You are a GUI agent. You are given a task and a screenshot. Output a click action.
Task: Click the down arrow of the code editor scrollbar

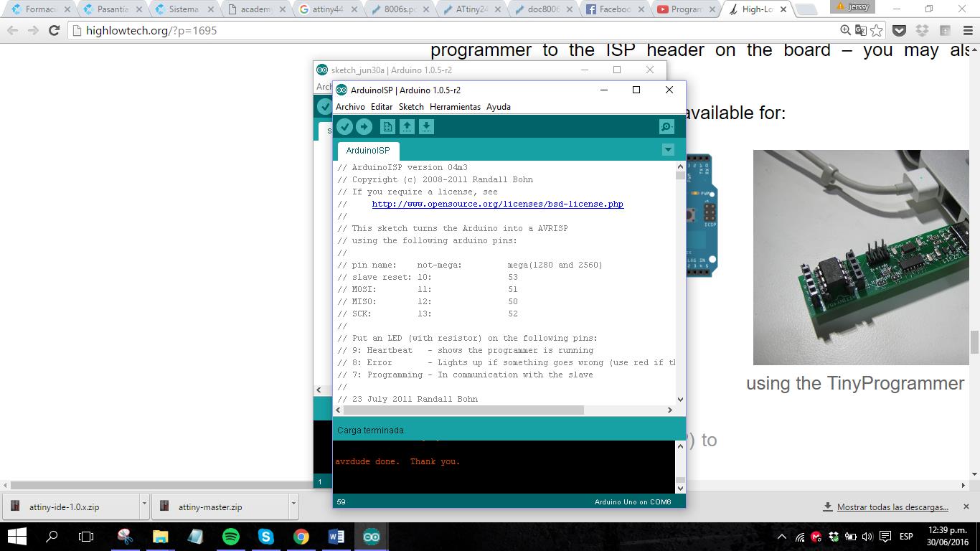tap(680, 400)
